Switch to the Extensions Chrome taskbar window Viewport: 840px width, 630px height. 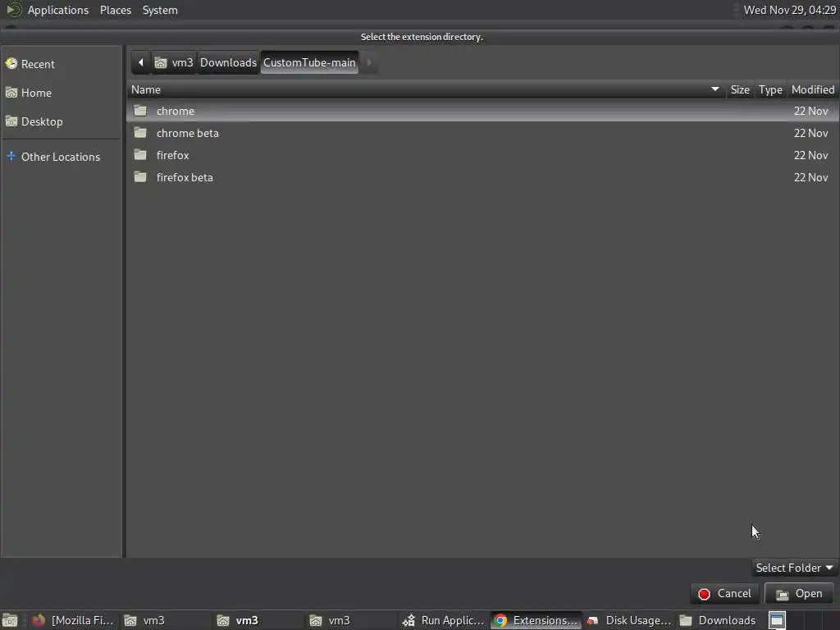tap(536, 620)
